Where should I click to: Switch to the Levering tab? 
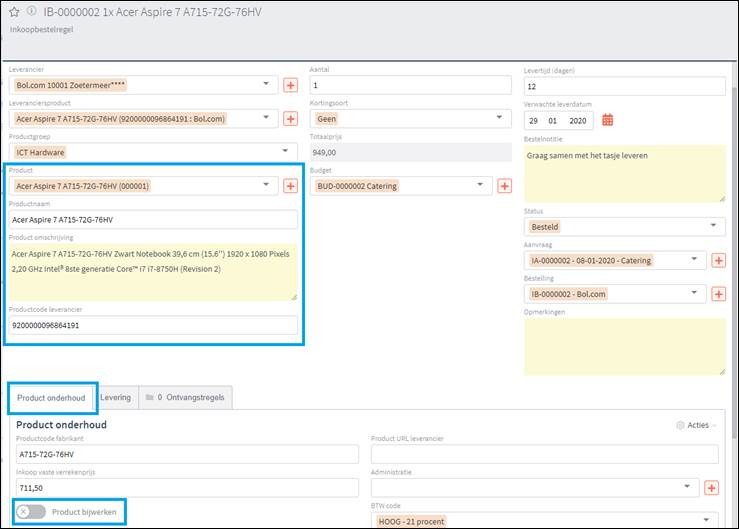point(115,397)
